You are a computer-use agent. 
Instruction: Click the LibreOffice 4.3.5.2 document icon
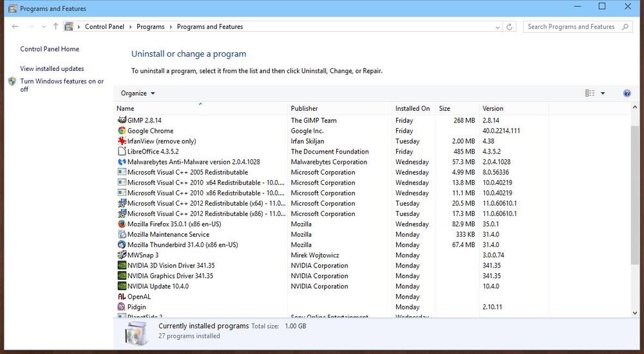pos(122,152)
